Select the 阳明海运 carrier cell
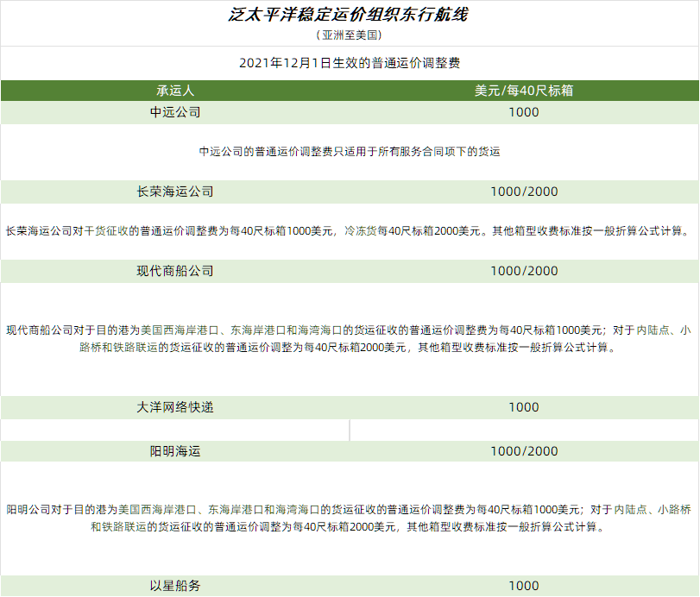 [175, 451]
